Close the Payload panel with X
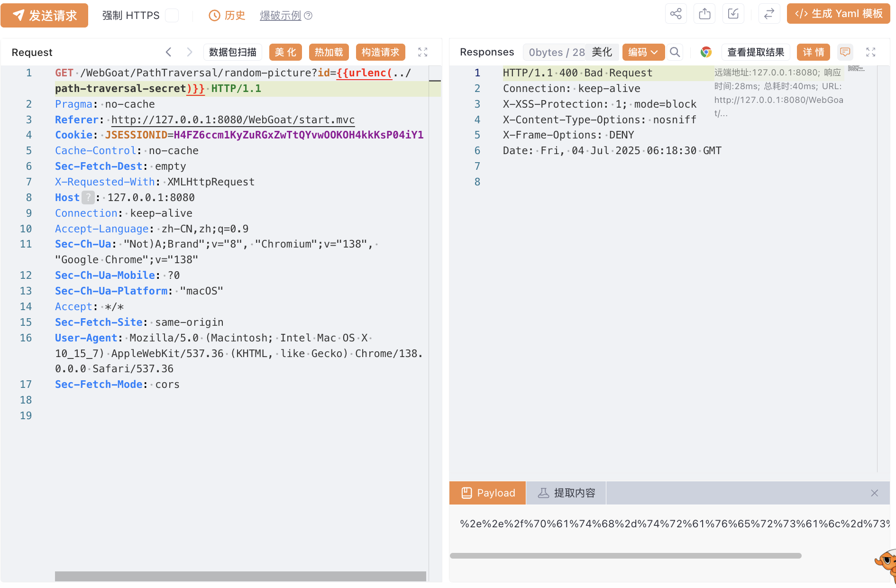This screenshot has height=588, width=896. (875, 493)
